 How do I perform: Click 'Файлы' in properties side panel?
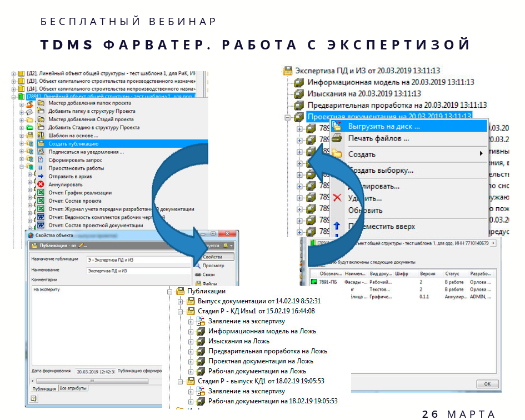(209, 283)
